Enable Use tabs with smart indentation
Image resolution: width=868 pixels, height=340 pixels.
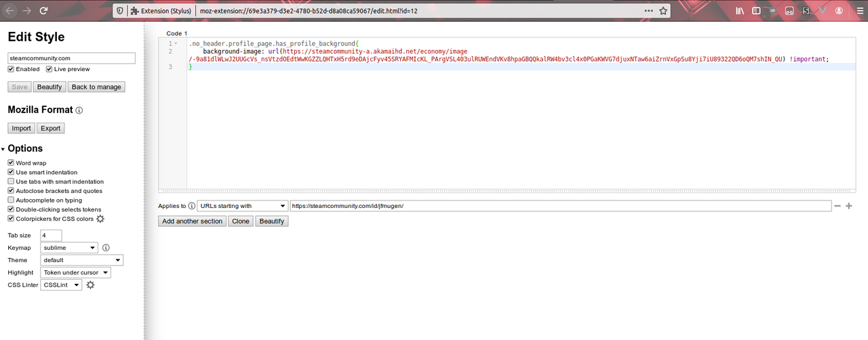coord(11,182)
